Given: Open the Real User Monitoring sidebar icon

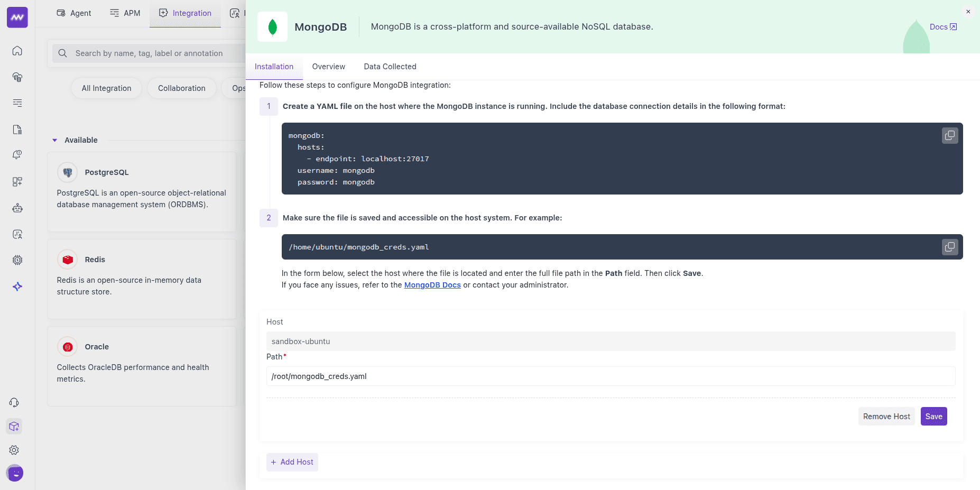Looking at the screenshot, I should 17,234.
